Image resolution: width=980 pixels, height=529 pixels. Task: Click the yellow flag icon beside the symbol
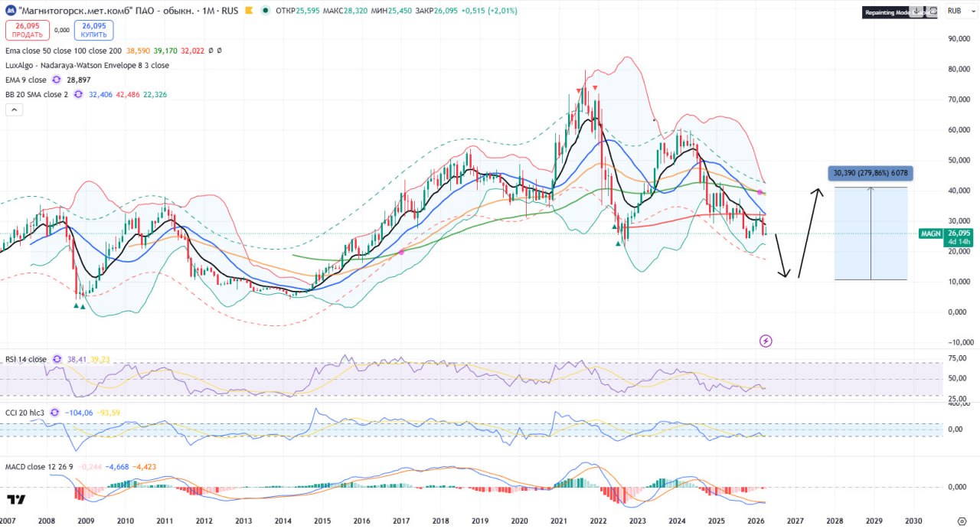pos(250,11)
